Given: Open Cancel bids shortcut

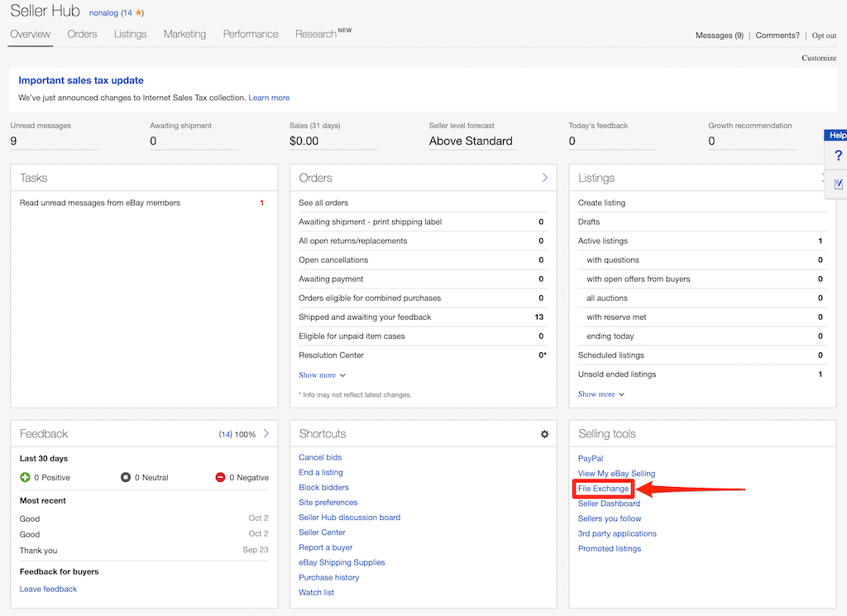Looking at the screenshot, I should [x=320, y=457].
